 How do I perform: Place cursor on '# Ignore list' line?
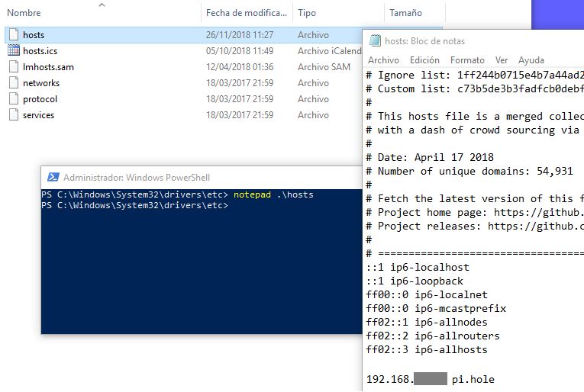(x=475, y=76)
